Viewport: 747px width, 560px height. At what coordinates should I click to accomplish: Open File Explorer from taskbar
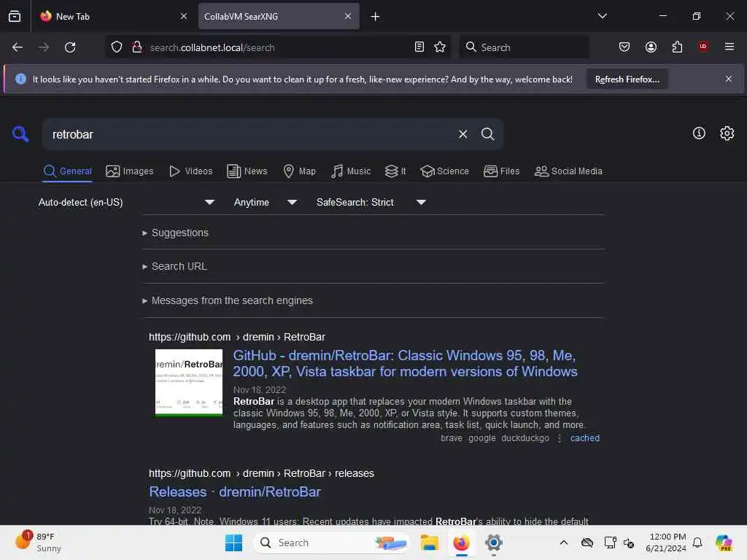click(429, 542)
